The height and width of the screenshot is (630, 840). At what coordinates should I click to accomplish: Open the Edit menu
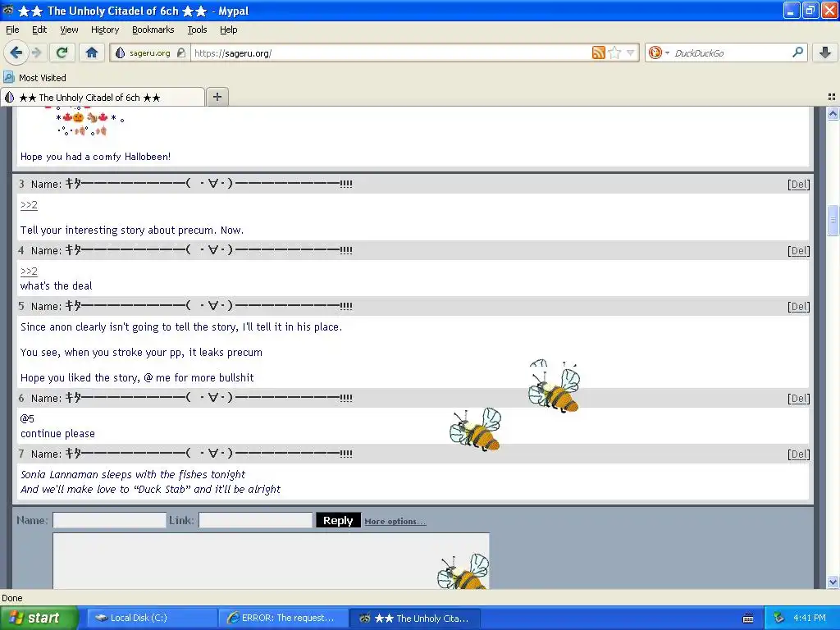[39, 30]
